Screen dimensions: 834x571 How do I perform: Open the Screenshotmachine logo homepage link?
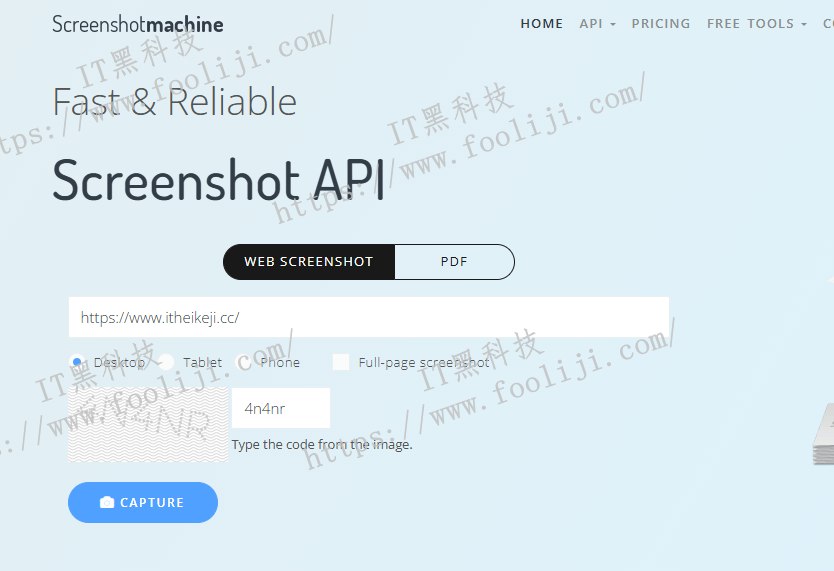(138, 24)
